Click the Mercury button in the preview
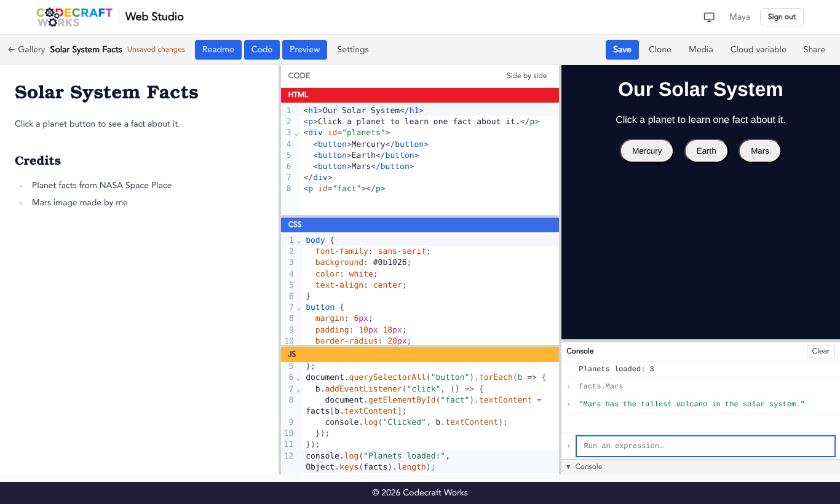This screenshot has width=840, height=504. 647,151
